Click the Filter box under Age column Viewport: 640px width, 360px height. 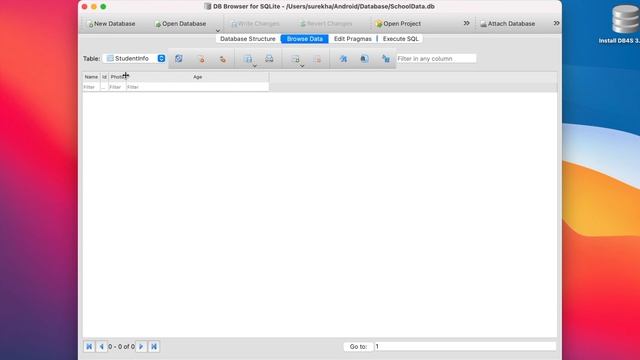pos(198,87)
